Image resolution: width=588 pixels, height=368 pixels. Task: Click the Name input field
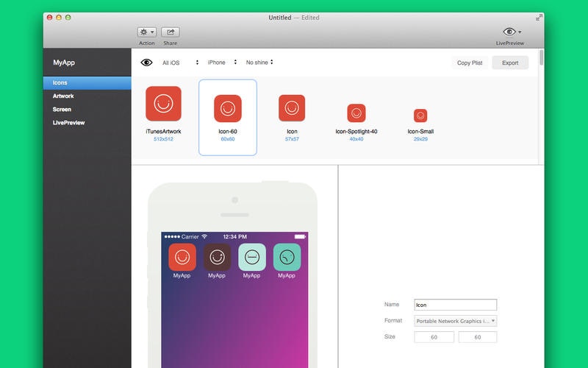click(x=455, y=305)
